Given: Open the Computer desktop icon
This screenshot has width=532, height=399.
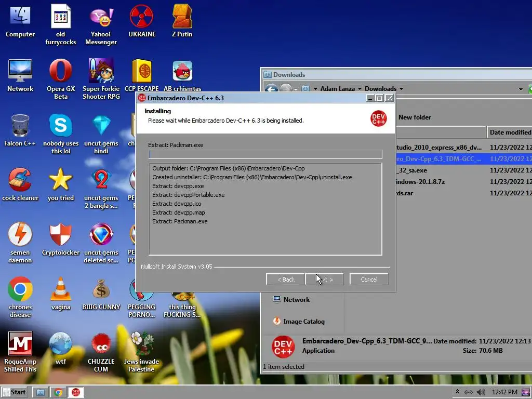Looking at the screenshot, I should 20,22.
